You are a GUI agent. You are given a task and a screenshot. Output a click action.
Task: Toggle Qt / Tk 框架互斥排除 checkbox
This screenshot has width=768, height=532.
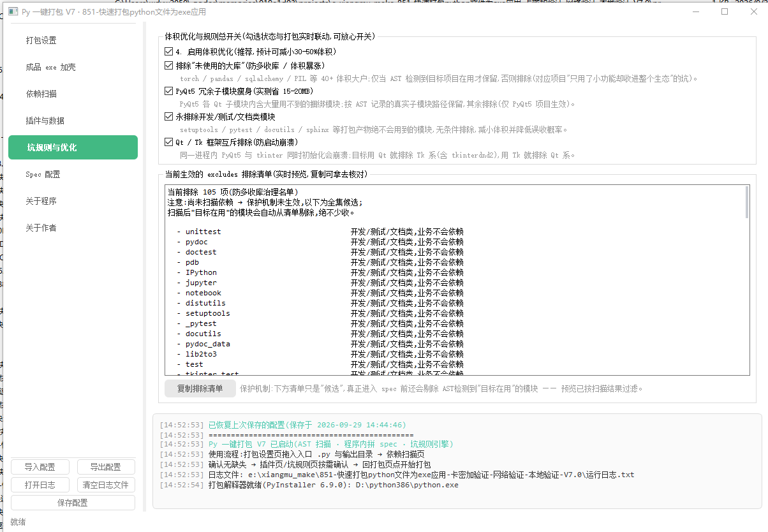pos(169,142)
